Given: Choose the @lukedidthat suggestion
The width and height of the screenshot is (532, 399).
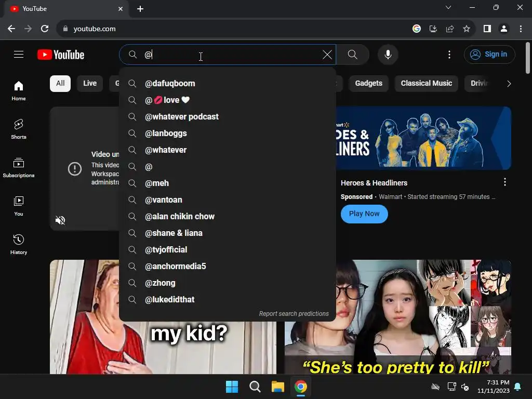Looking at the screenshot, I should (x=228, y=300).
